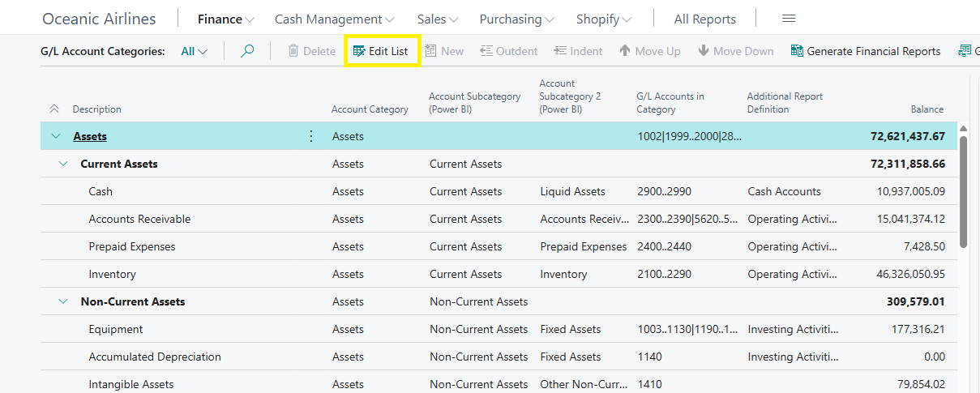
Task: Open the Finance menu
Action: click(225, 19)
